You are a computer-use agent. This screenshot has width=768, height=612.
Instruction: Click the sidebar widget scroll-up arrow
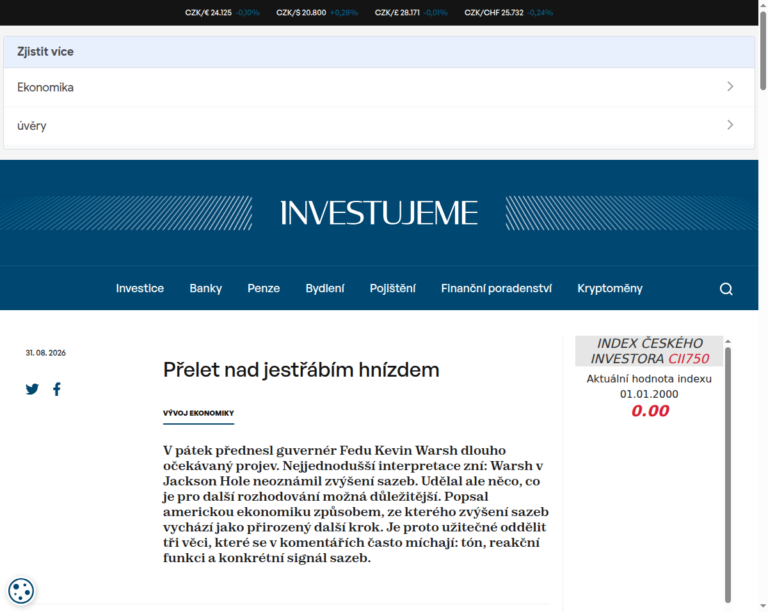(728, 341)
